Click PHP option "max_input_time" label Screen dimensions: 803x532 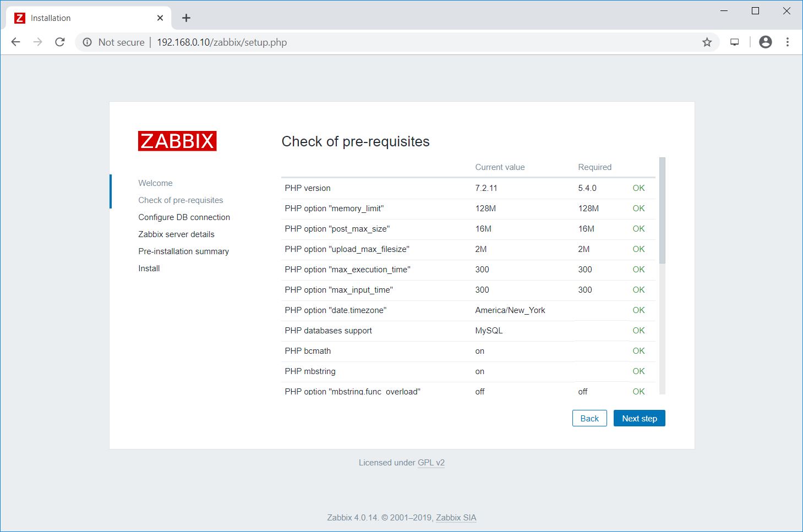[338, 290]
